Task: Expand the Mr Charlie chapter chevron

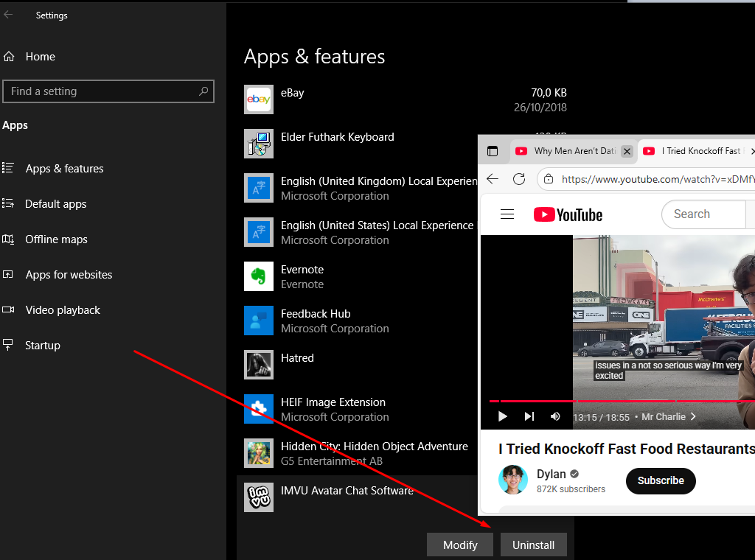Action: click(x=693, y=416)
